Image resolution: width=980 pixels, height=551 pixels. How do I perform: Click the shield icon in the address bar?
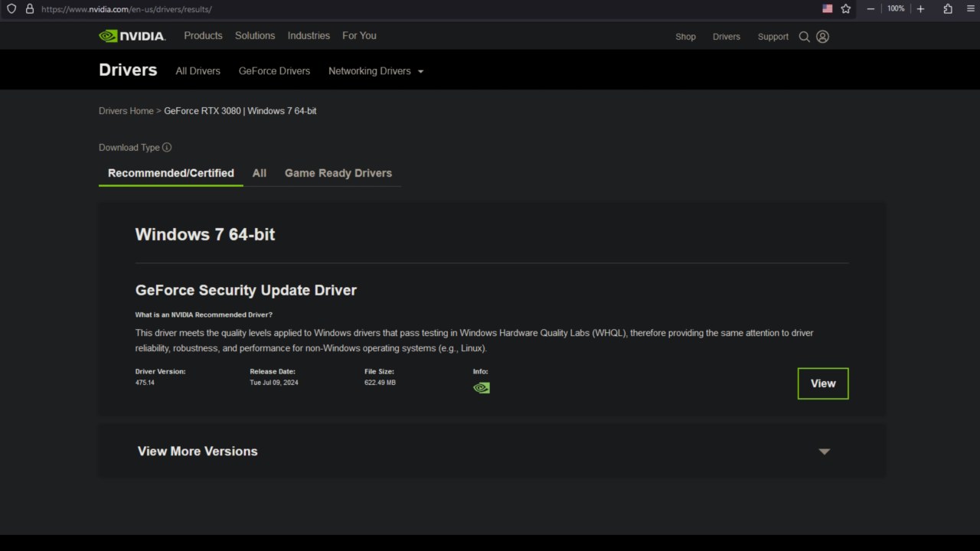(11, 9)
